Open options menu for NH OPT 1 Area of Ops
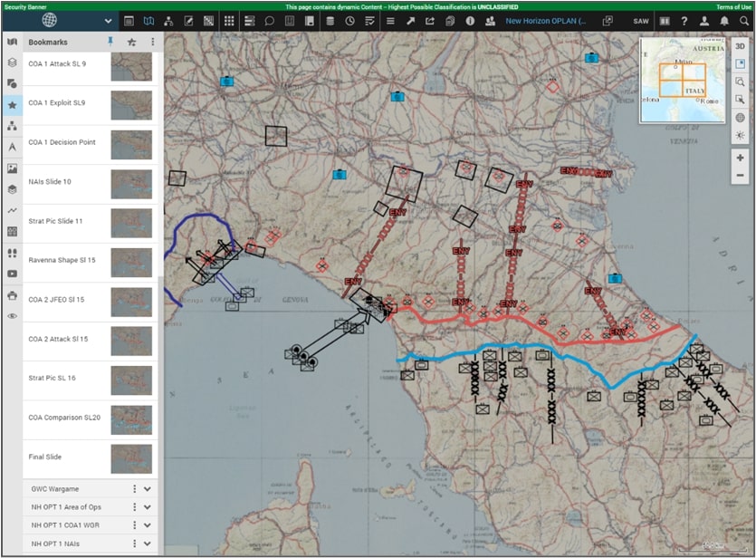The height and width of the screenshot is (558, 756). coord(135,507)
